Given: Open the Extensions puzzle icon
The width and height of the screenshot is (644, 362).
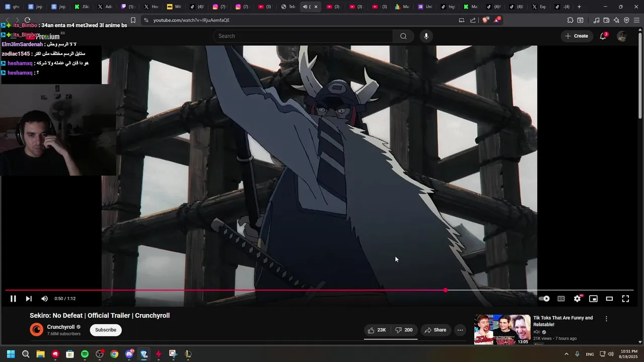Looking at the screenshot, I should (570, 20).
